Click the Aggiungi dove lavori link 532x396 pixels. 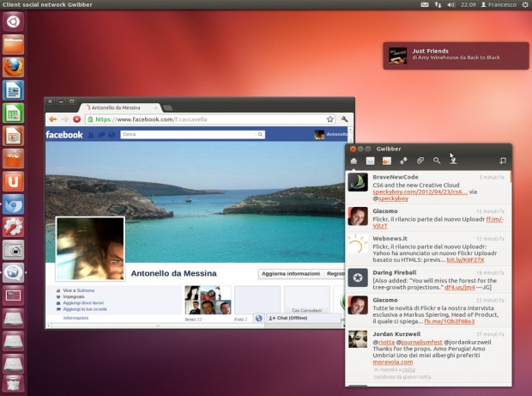[x=83, y=303]
